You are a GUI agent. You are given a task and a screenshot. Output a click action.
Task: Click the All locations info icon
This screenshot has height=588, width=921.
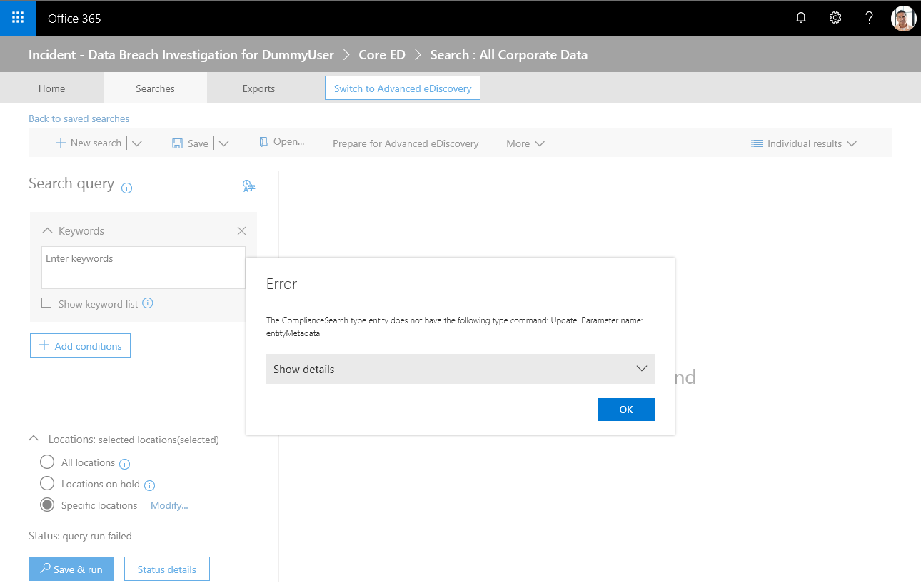(125, 463)
